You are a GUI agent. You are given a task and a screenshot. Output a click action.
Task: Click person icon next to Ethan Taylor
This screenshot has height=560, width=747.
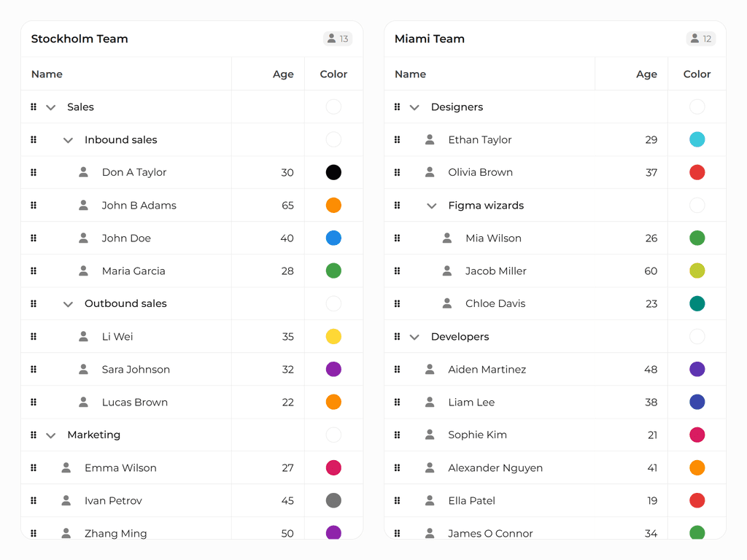430,139
